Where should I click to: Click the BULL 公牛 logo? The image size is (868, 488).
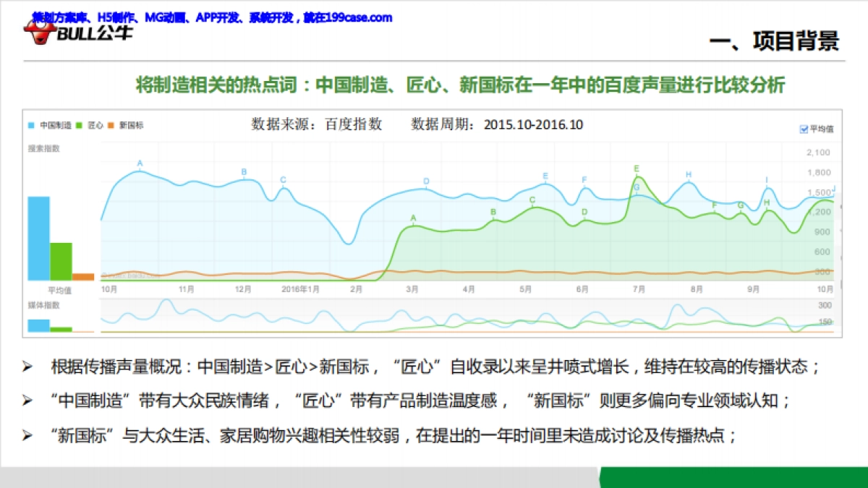coord(78,31)
